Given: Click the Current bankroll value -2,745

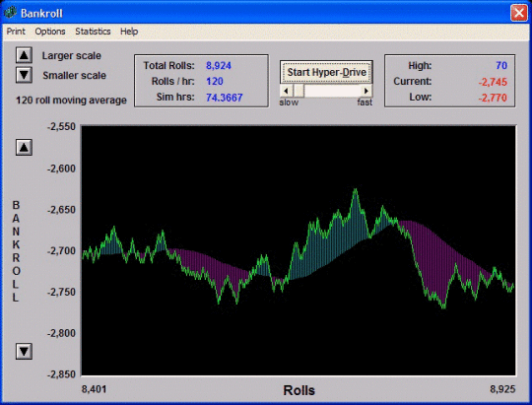Looking at the screenshot, I should click(x=493, y=82).
